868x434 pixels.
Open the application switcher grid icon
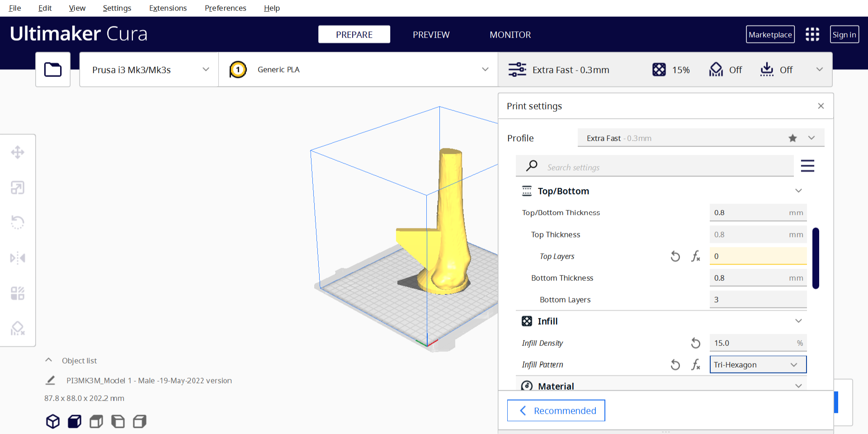(812, 34)
